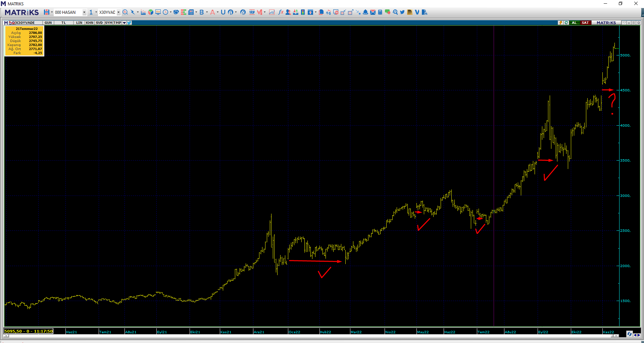Open the line chart window icon
Viewport: 644px width, 343px height.
point(272,12)
